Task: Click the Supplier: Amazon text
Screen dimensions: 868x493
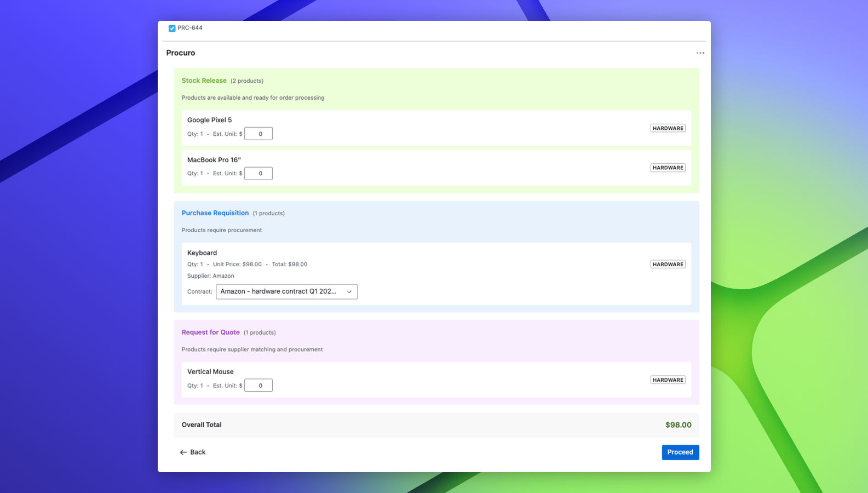Action: 211,276
